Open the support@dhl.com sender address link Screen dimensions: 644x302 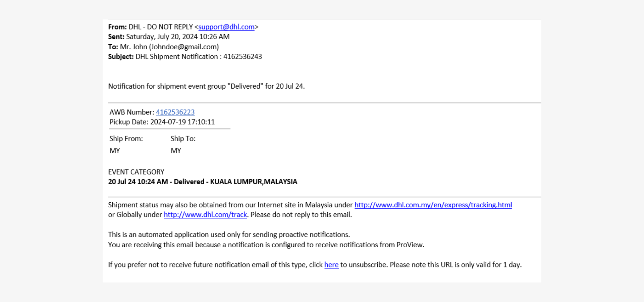[226, 27]
